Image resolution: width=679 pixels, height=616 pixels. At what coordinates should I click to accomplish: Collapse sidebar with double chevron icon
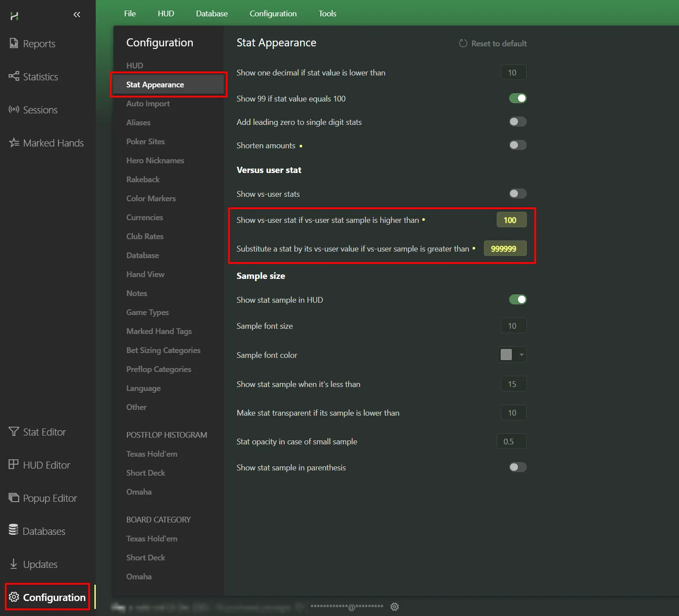click(x=77, y=15)
